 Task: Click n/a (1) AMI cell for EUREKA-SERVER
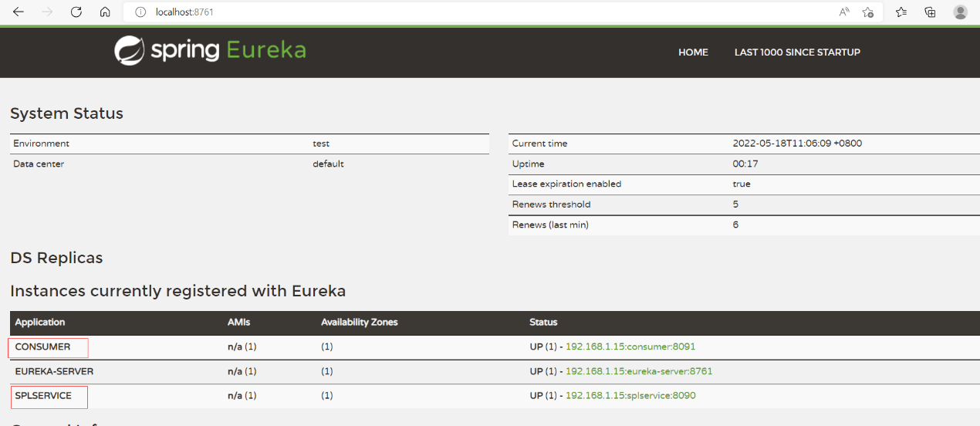[x=242, y=371]
